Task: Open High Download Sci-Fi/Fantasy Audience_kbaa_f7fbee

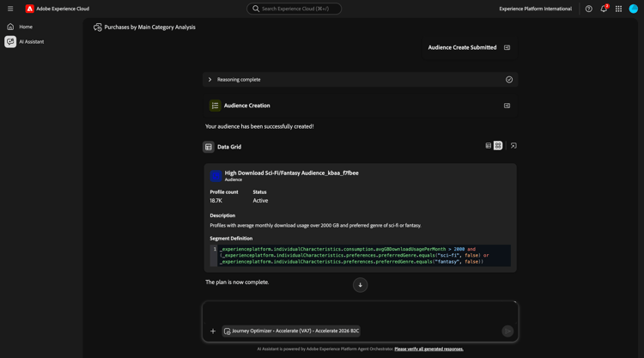Action: tap(291, 173)
